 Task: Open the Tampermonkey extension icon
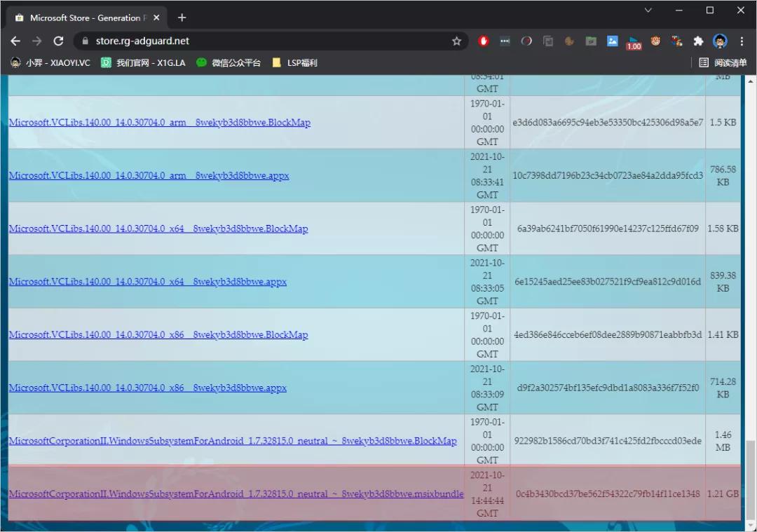coord(504,41)
